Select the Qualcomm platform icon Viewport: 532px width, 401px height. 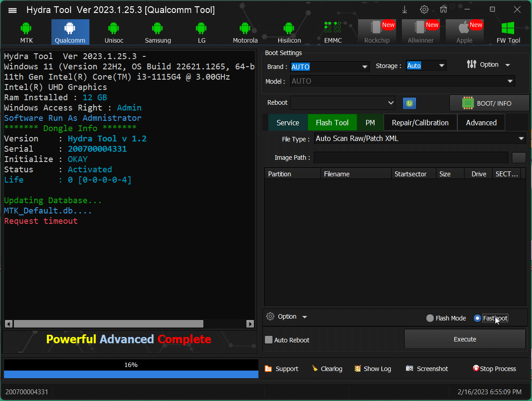click(70, 32)
